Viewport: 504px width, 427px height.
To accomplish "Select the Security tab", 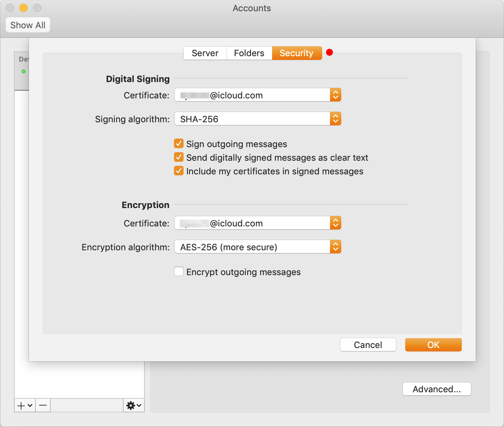I will click(x=296, y=53).
